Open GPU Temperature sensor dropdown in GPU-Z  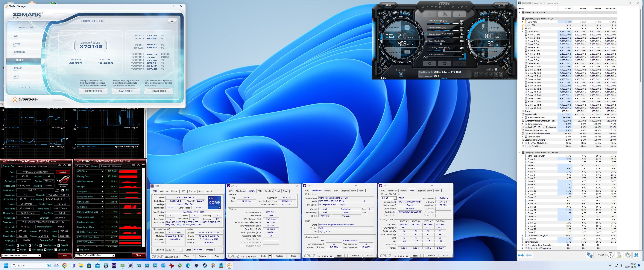[102, 181]
